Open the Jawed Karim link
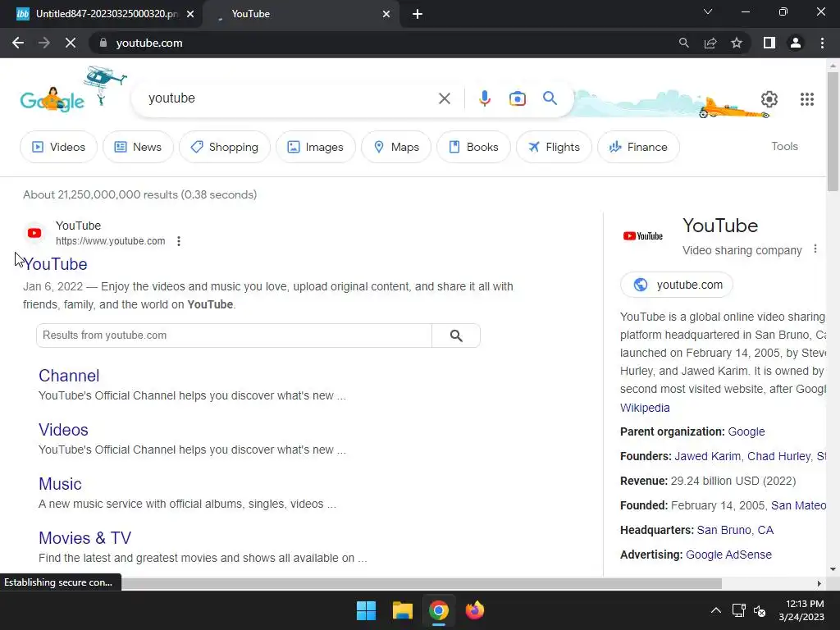 [707, 456]
